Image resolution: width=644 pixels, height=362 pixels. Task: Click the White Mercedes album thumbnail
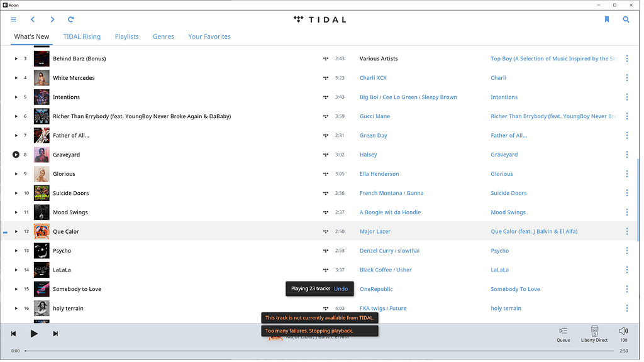coord(41,77)
